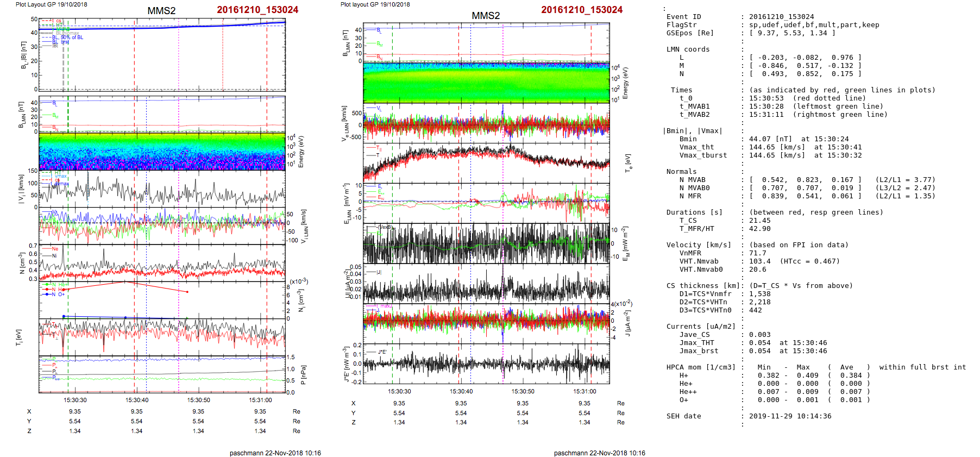Click the J*E' legend in bottom right panel

coord(381,352)
